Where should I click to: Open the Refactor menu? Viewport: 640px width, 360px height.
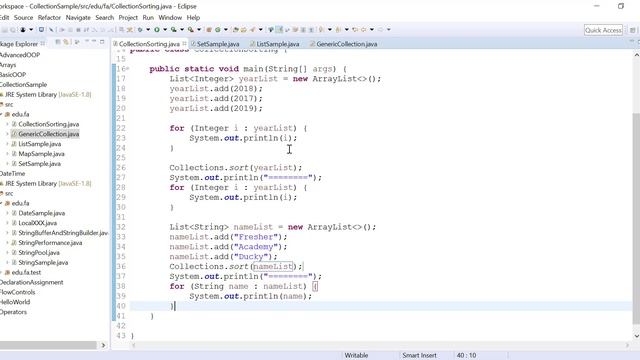pyautogui.click(x=49, y=18)
